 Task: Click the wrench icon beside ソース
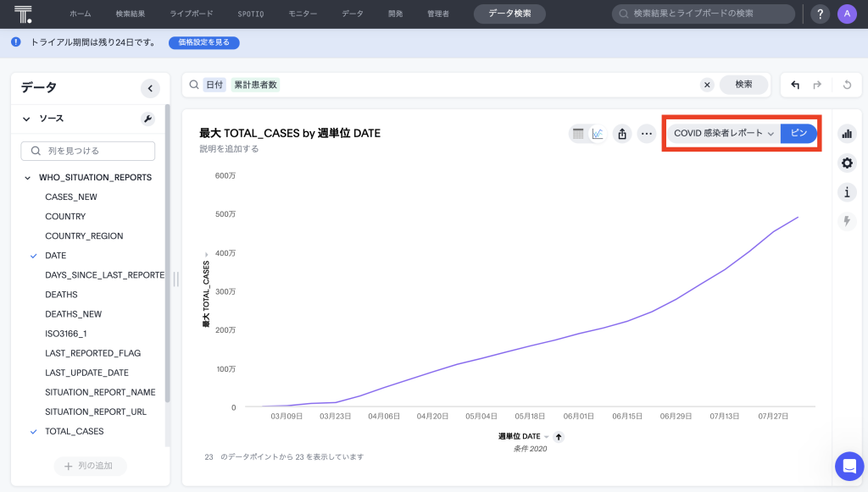pos(147,119)
